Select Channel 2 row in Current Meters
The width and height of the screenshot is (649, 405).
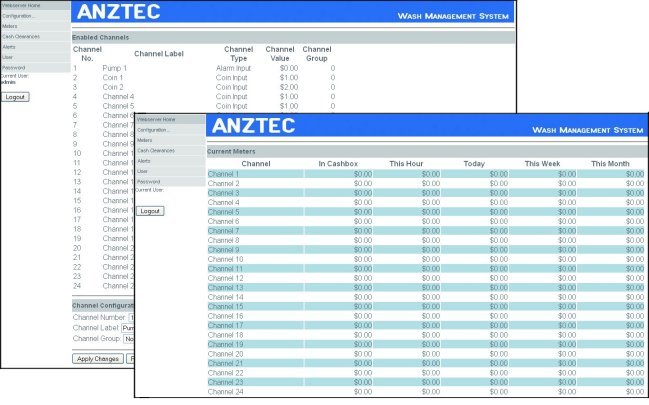tap(426, 183)
